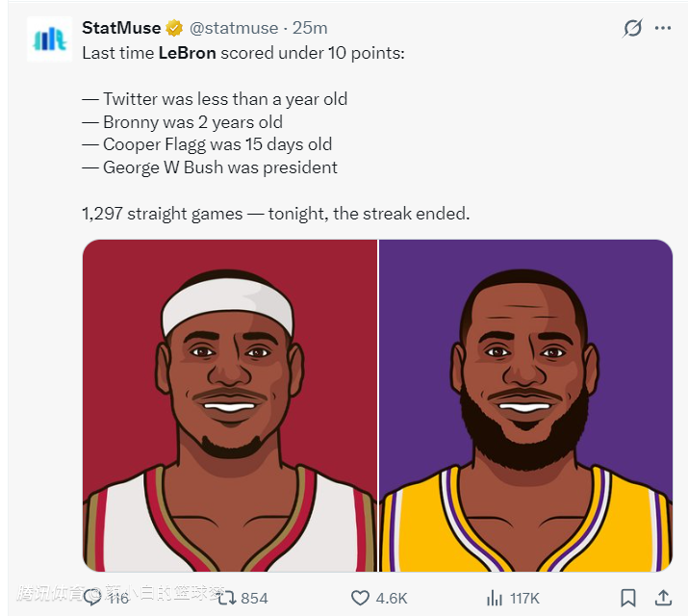Open the three-dot more options menu

coord(663,28)
